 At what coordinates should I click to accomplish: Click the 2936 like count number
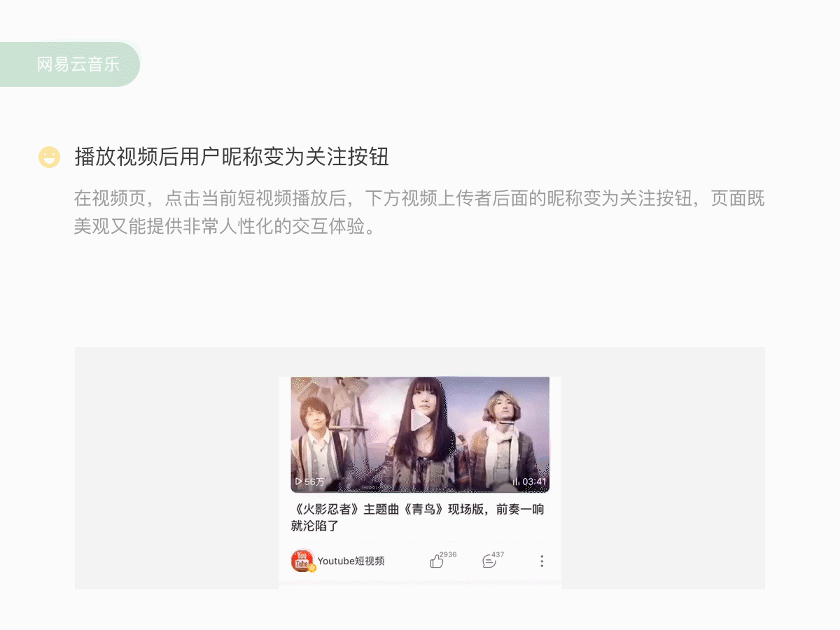coord(448,554)
